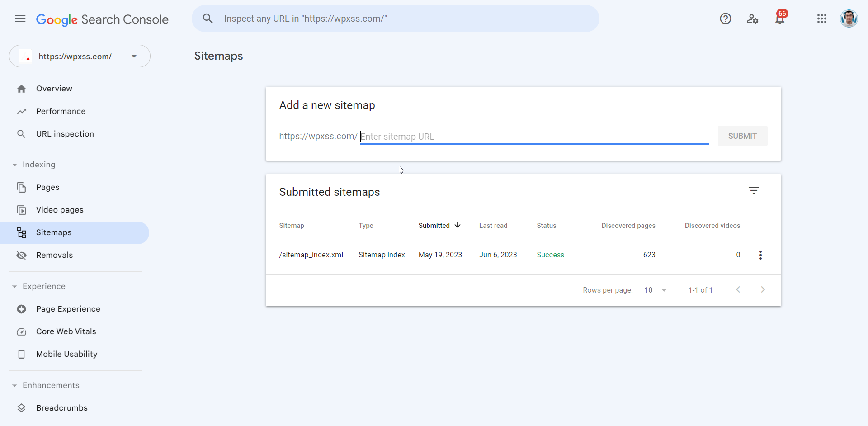Image resolution: width=868 pixels, height=426 pixels.
Task: Click the Overview home icon
Action: (21, 89)
